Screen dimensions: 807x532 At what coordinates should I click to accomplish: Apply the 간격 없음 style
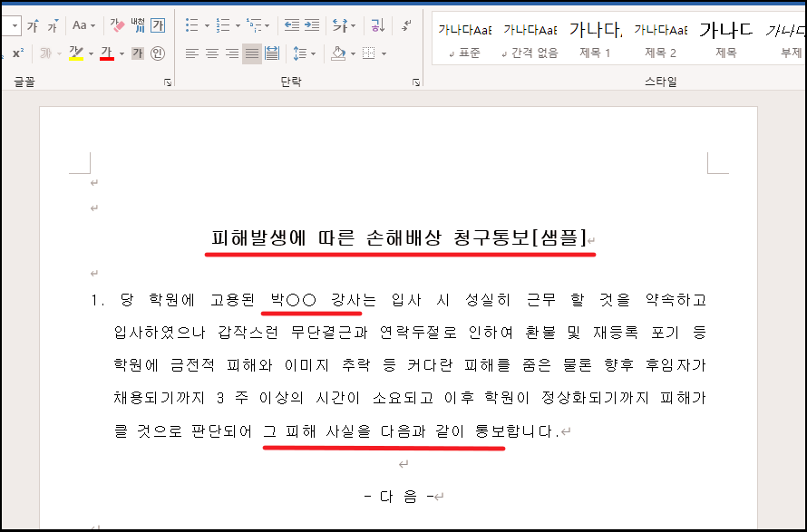click(530, 38)
